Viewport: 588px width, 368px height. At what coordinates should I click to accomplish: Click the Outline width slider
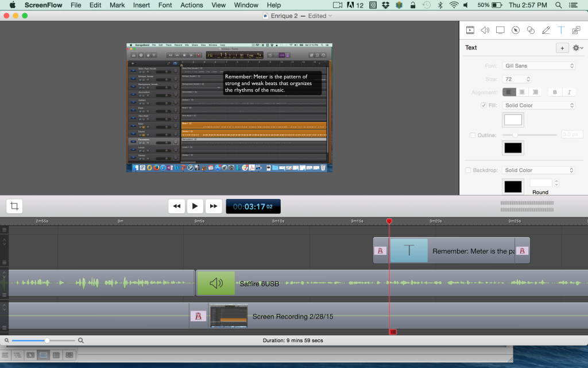pyautogui.click(x=529, y=135)
